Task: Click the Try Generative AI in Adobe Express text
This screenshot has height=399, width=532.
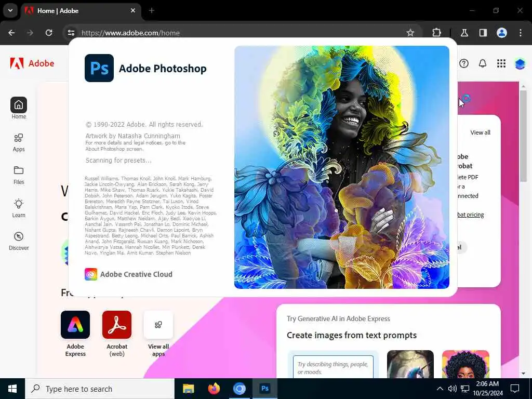Action: point(338,318)
